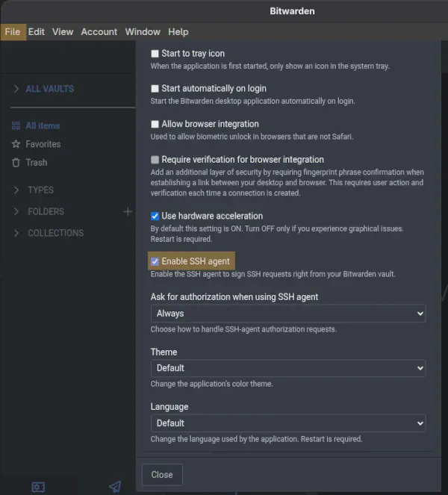The width and height of the screenshot is (448, 495).
Task: Open the Help menu
Action: click(x=178, y=32)
